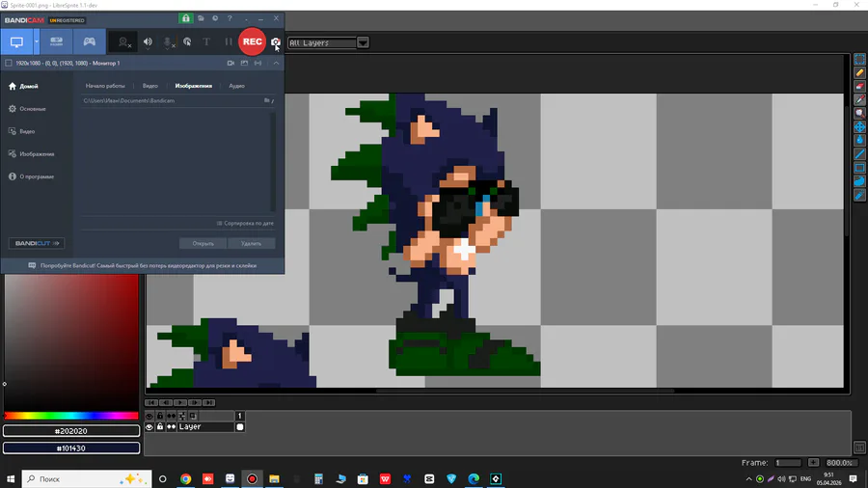Select the eyedropper tool

[859, 99]
